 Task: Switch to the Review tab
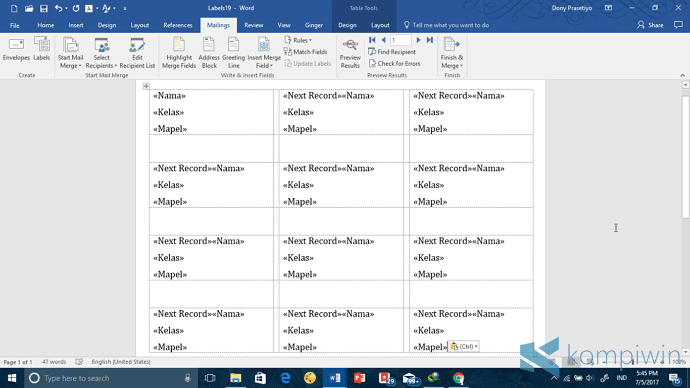253,25
